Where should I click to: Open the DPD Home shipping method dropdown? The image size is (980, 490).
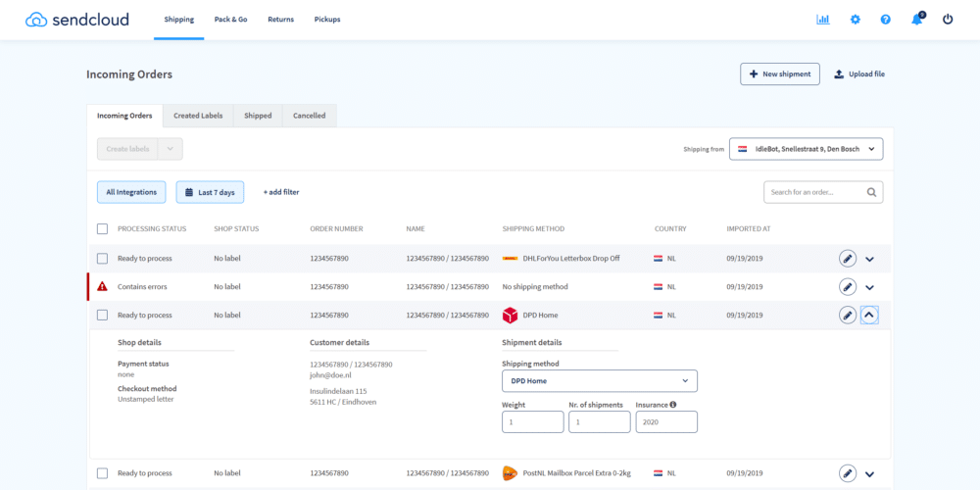[600, 380]
